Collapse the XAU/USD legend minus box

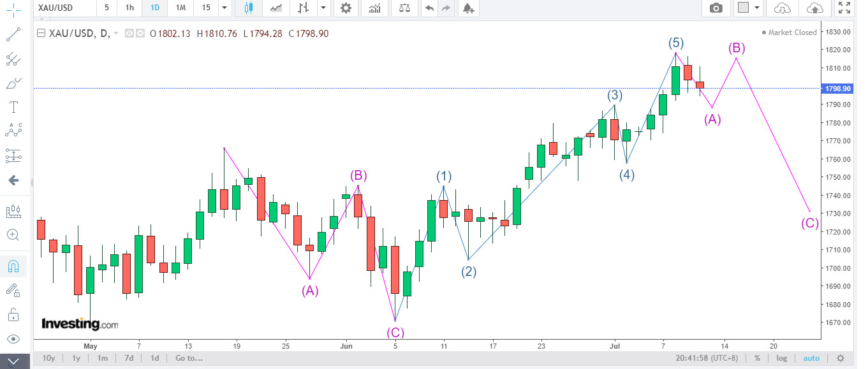click(41, 34)
